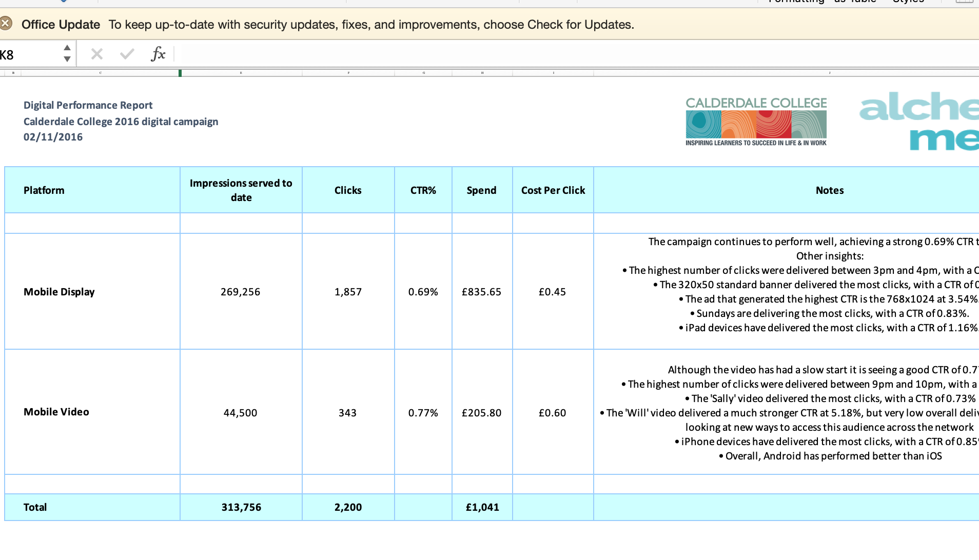Select the 'Impressions served to date' header
The image size is (979, 560).
(241, 190)
